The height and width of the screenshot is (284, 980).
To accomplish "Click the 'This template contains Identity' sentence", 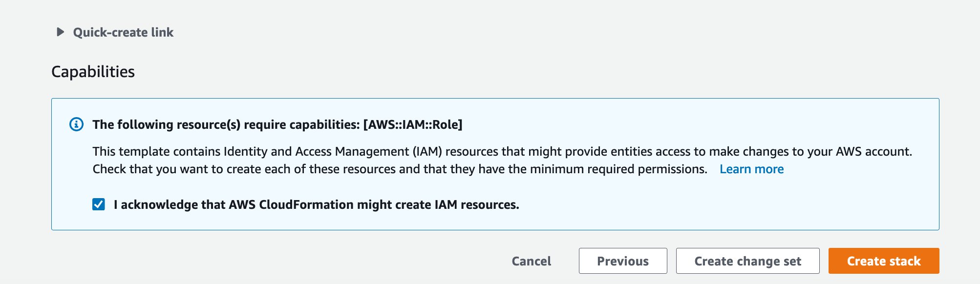I will 502,151.
